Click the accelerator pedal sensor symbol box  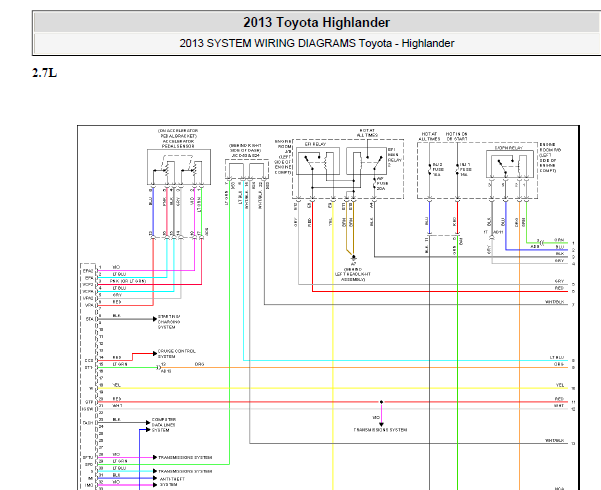pyautogui.click(x=179, y=167)
